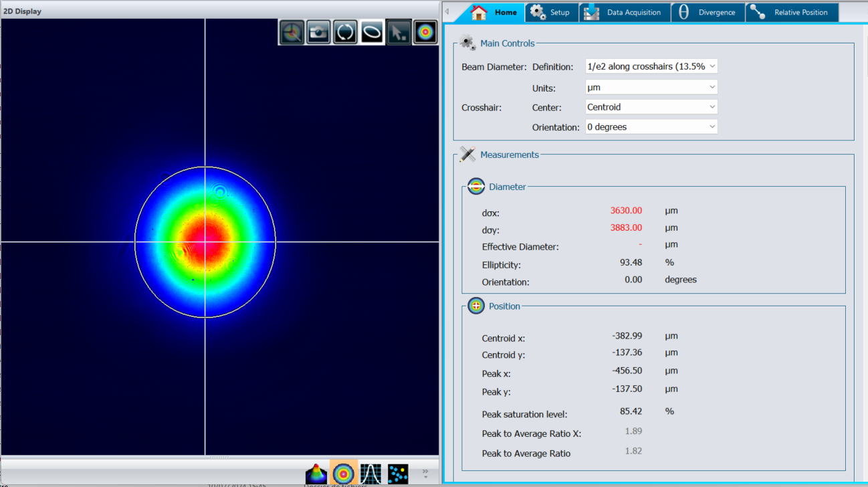Open the Units dropdown
Screen dimensions: 868x487
point(651,87)
